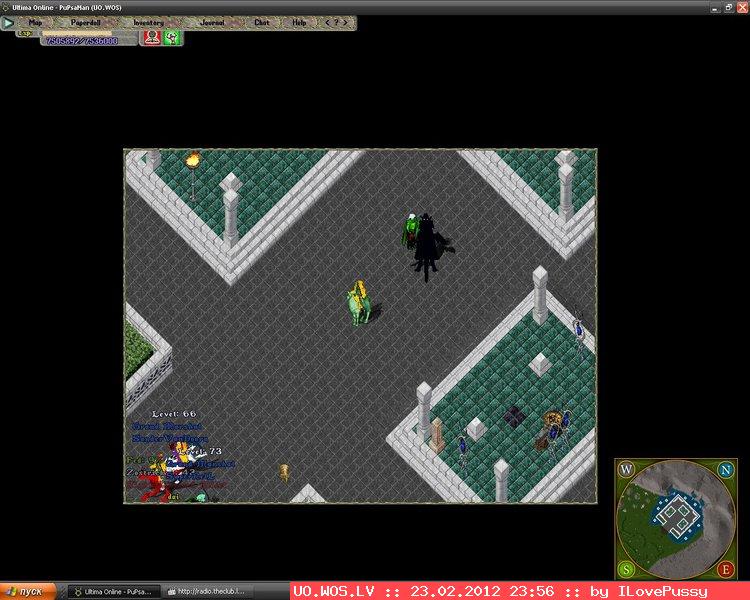This screenshot has width=750, height=600.
Task: Minimize the Ultima Online window
Action: 715,8
